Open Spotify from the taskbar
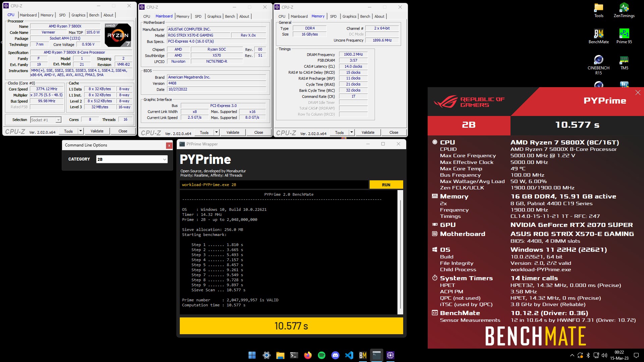 (322, 355)
